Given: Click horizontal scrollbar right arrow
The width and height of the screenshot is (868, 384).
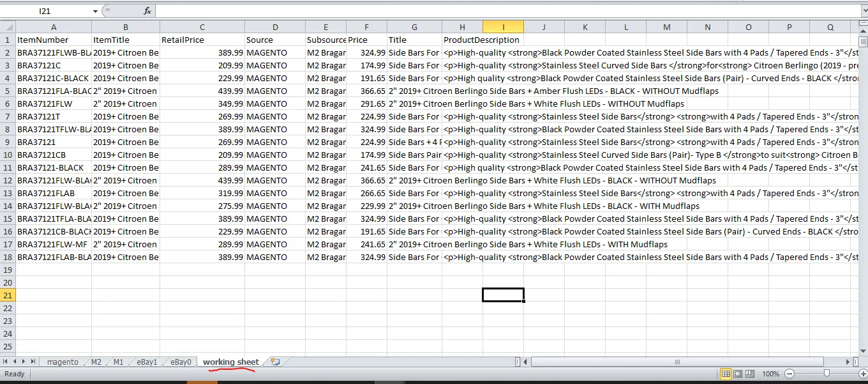Looking at the screenshot, I should 847,362.
